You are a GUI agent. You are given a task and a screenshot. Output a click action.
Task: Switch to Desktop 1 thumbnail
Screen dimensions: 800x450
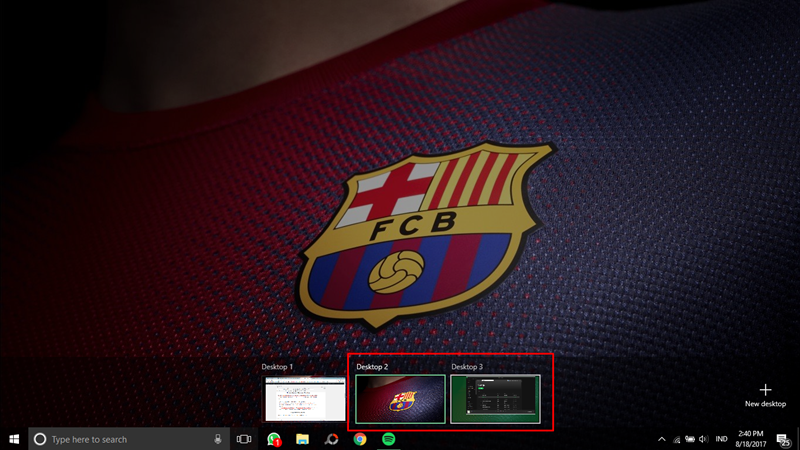click(304, 398)
